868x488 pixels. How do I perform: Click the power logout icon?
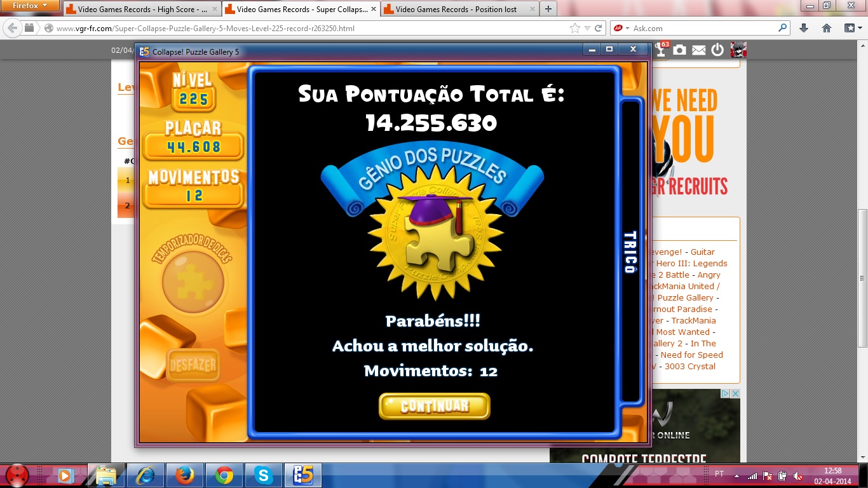[717, 50]
